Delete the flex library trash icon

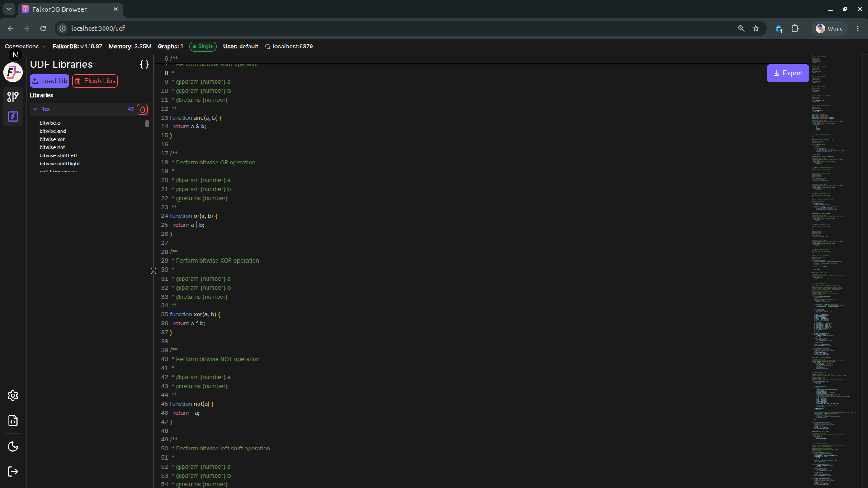pyautogui.click(x=142, y=109)
